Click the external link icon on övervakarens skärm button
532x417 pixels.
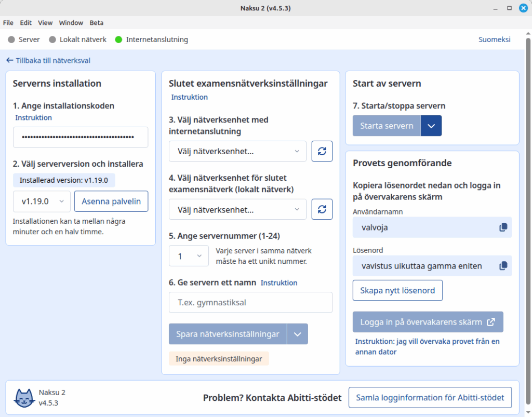(x=490, y=322)
